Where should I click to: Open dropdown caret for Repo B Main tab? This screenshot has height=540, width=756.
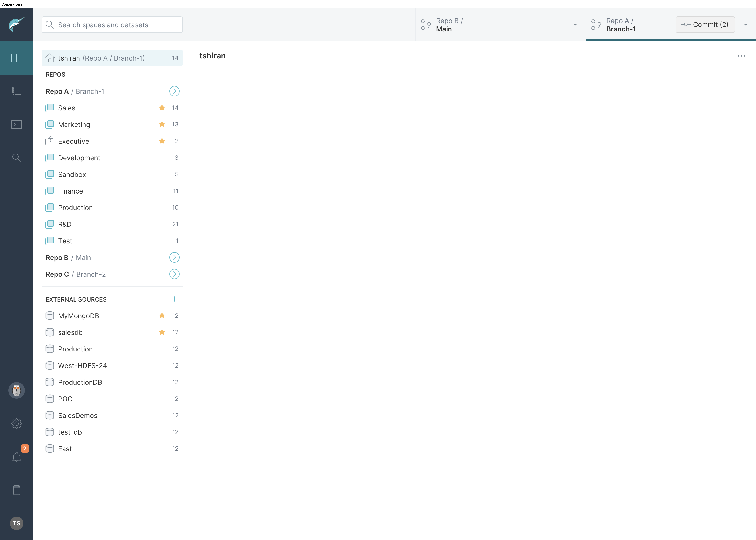coord(575,25)
